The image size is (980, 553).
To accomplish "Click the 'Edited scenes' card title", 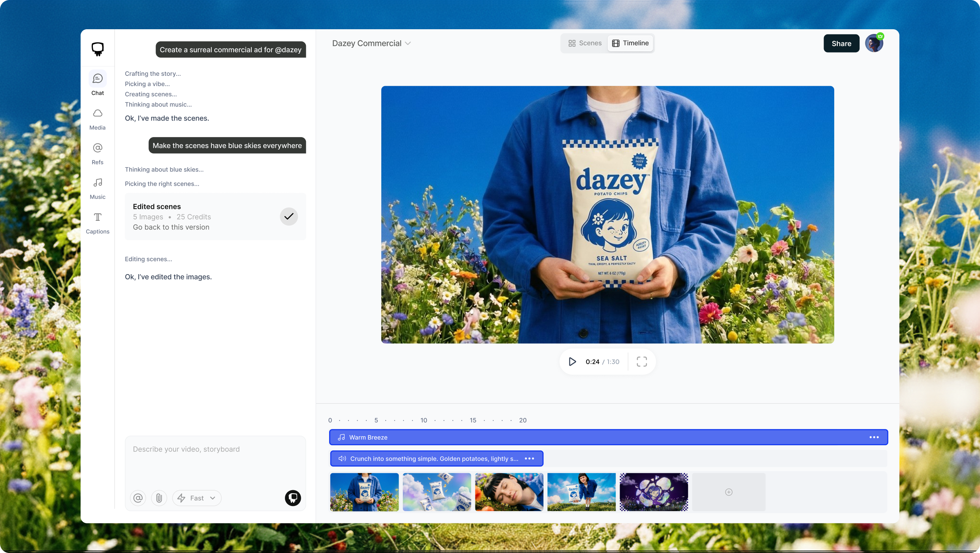I will 157,207.
